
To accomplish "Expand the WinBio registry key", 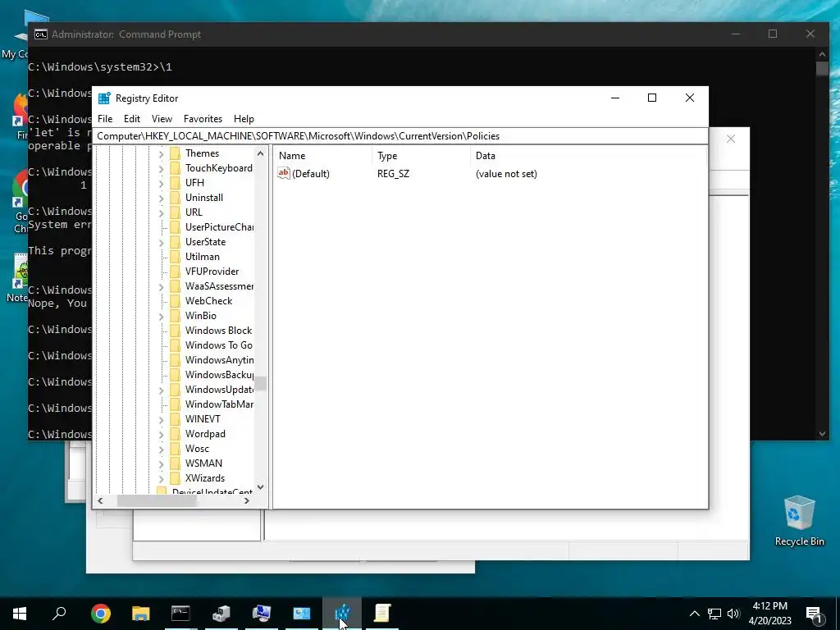I will pos(162,316).
